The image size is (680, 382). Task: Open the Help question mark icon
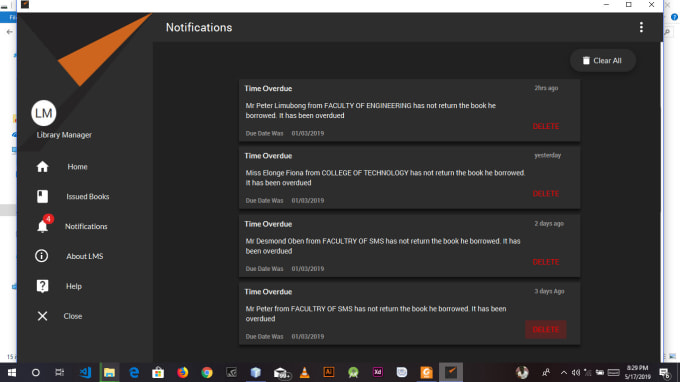[x=42, y=286]
